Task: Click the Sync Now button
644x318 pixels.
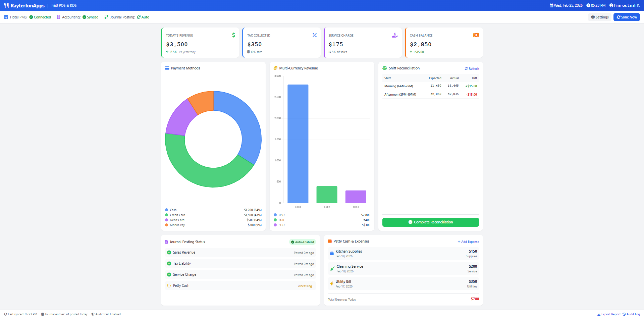Action: pyautogui.click(x=626, y=17)
